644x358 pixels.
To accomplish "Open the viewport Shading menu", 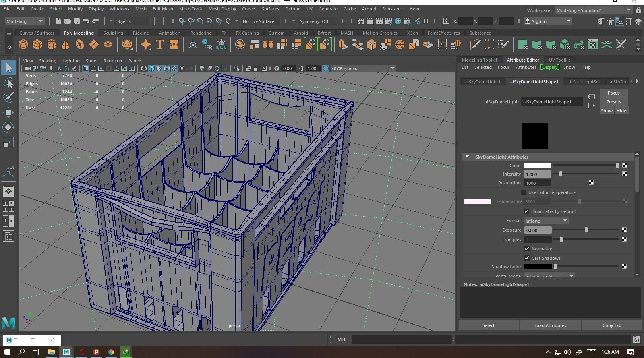I will [48, 61].
